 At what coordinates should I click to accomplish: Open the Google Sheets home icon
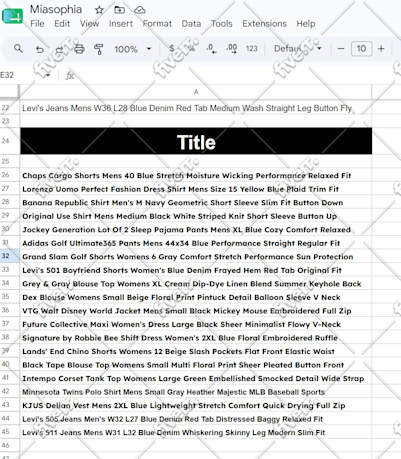click(12, 16)
